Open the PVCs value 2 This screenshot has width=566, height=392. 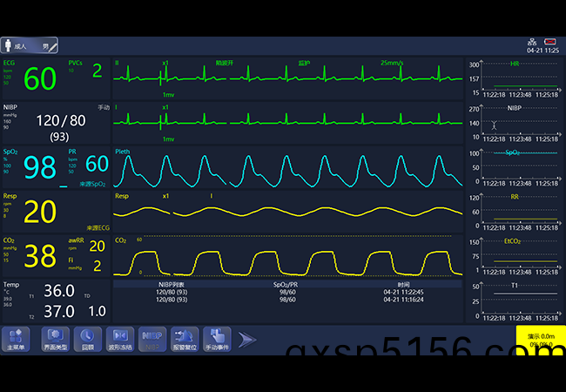pos(98,71)
